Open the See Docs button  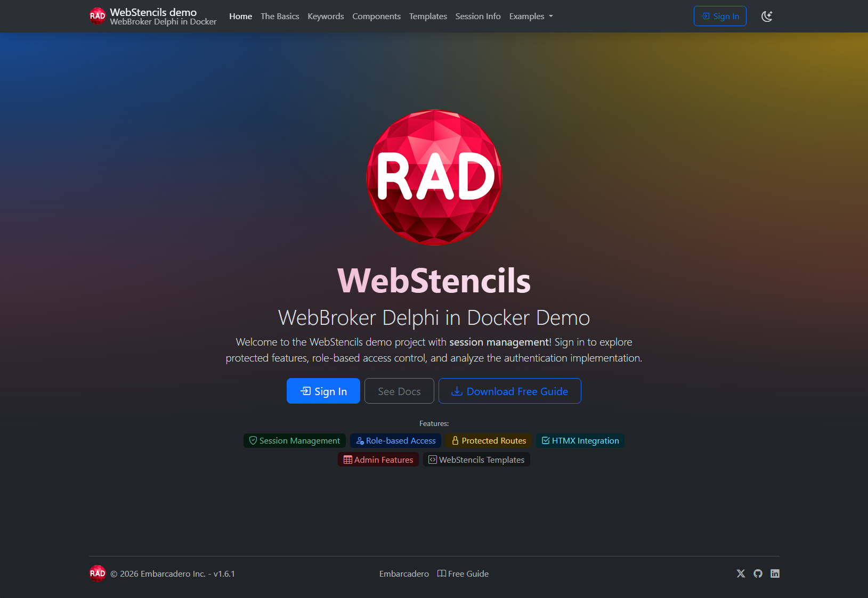pos(399,391)
